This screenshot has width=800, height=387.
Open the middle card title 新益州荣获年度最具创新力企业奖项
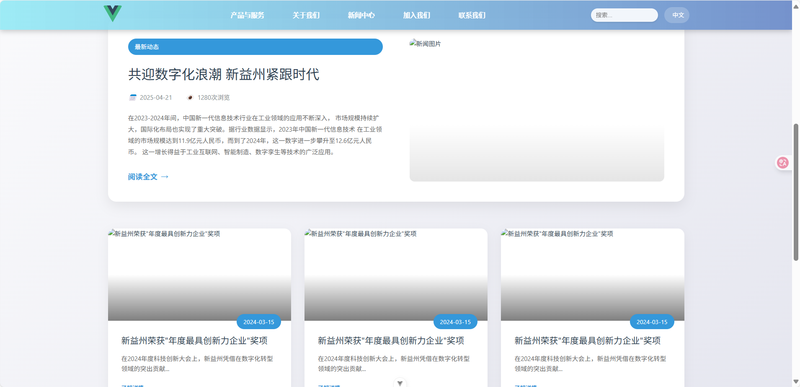391,341
